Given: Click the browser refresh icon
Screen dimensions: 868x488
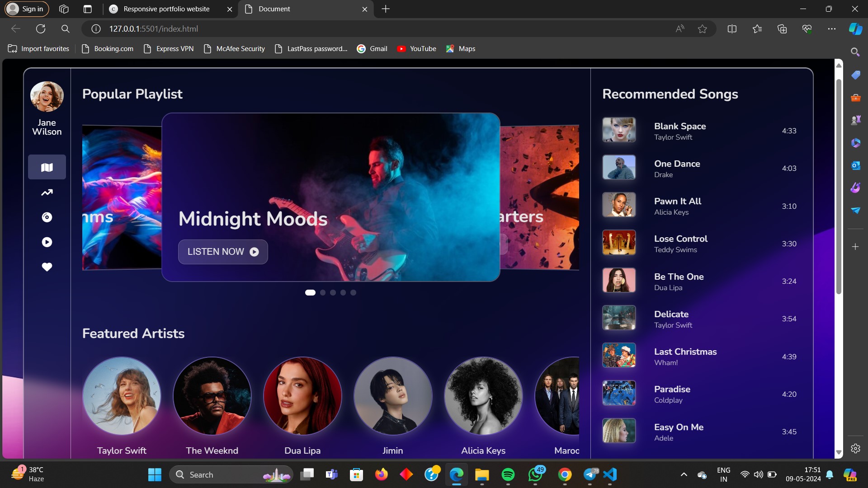Looking at the screenshot, I should pyautogui.click(x=41, y=29).
